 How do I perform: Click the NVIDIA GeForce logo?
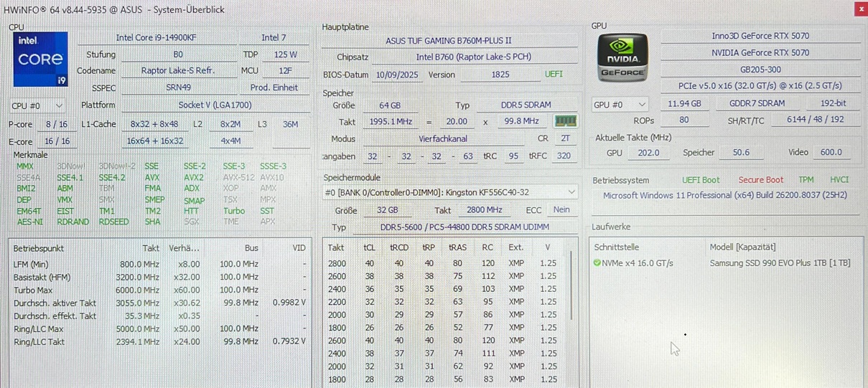coord(624,57)
